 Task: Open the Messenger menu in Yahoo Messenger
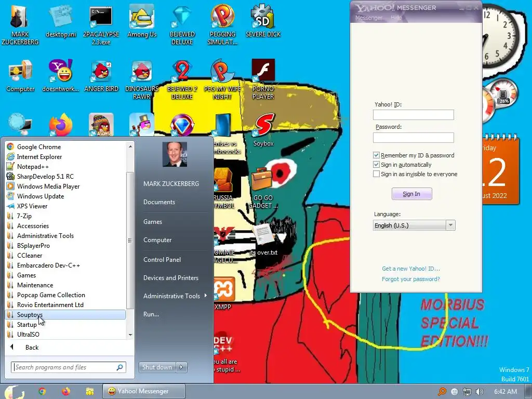click(x=368, y=18)
